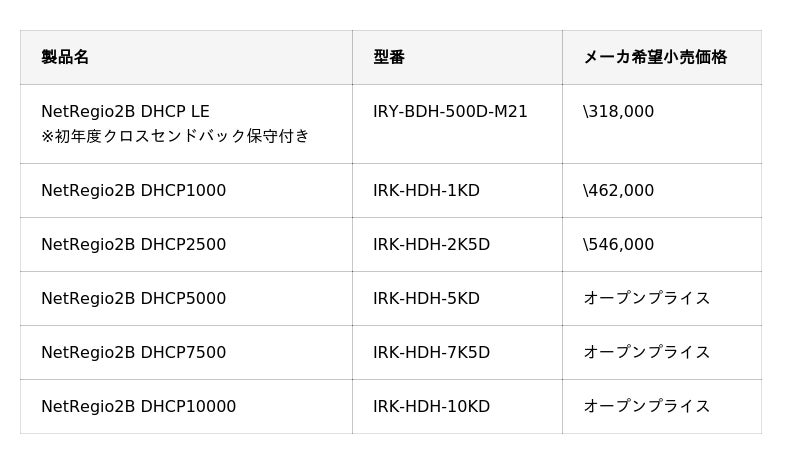Click the NetRegio2B DHCP2500 product cell
Viewport: 800px width, 464px height.
pos(133,245)
